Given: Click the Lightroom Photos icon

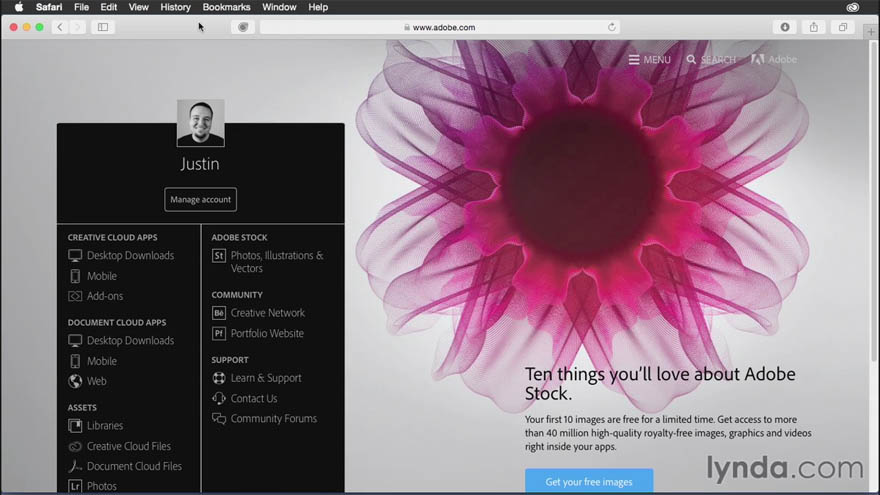Looking at the screenshot, I should point(75,486).
